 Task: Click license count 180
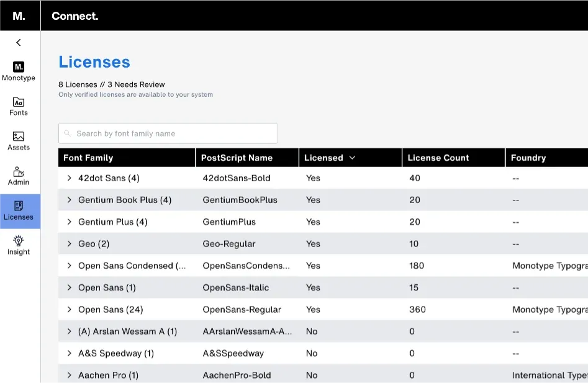click(416, 266)
